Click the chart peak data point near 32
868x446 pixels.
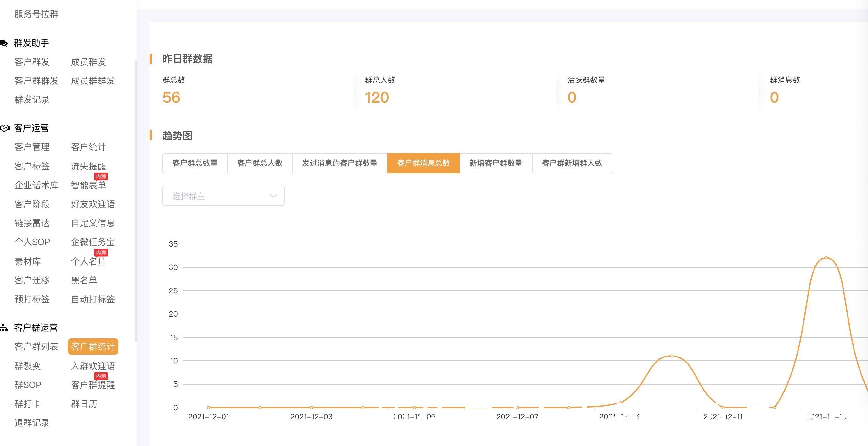(x=826, y=258)
